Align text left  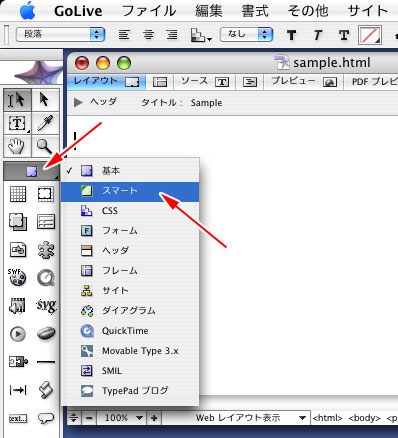pos(124,34)
